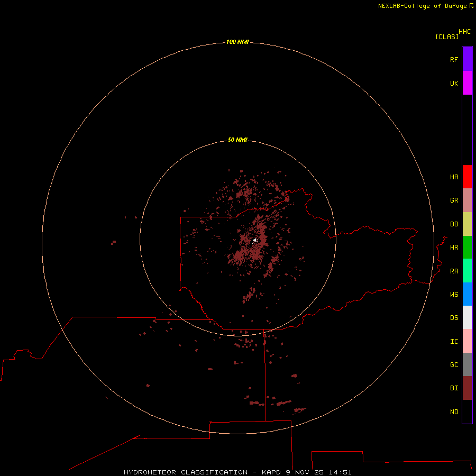The width and height of the screenshot is (476, 476).
Task: Click the [CLAS] legend header
Action: click(447, 36)
